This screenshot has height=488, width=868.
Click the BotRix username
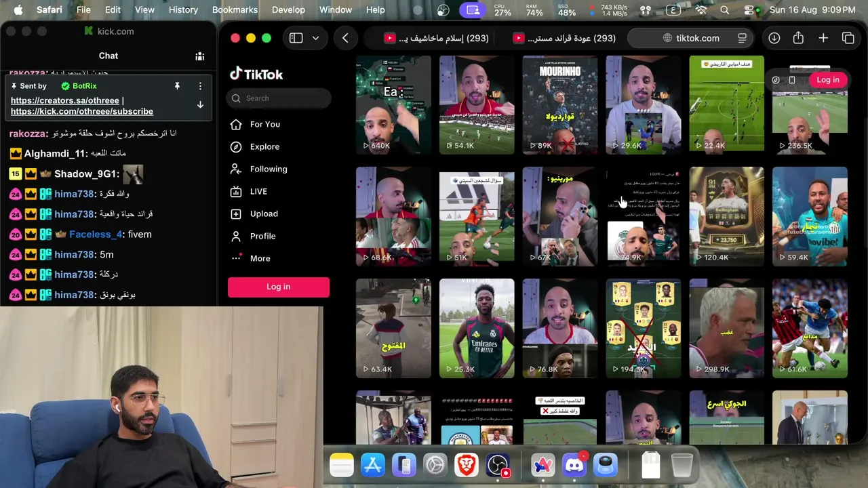pos(85,86)
